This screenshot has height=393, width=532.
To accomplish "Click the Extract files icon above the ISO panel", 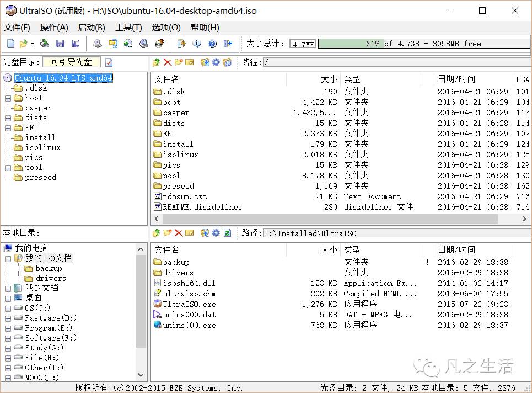I will pos(155,62).
